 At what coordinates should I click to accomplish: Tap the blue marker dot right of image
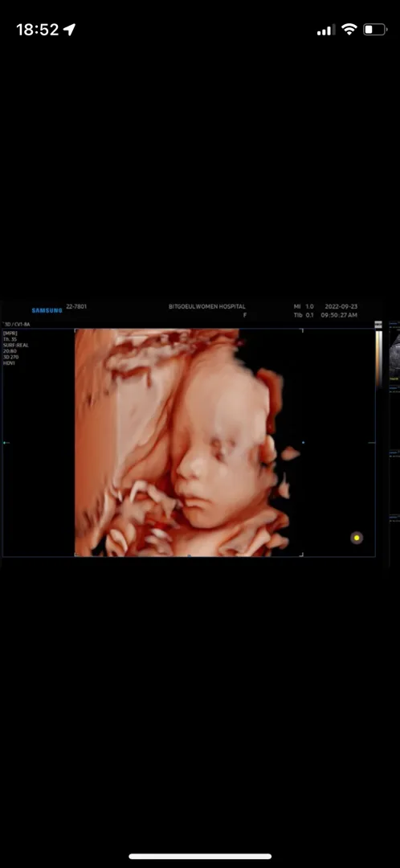[x=303, y=442]
